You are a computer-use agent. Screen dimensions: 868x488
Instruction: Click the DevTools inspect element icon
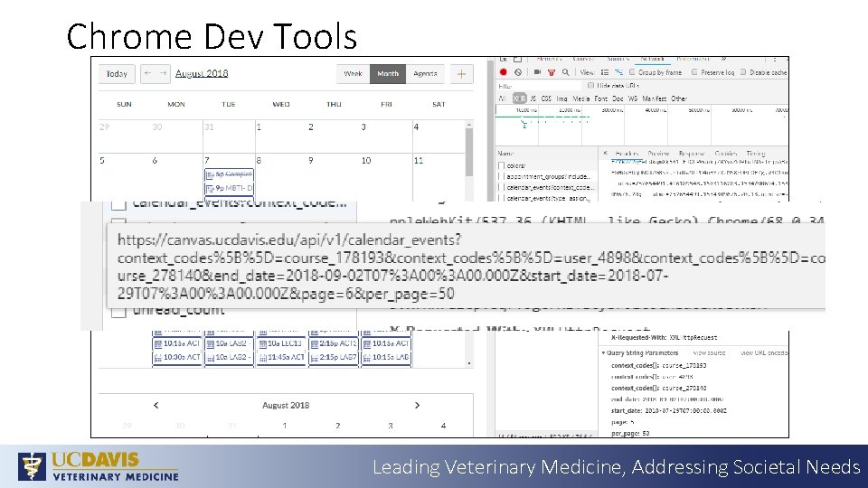coord(504,60)
